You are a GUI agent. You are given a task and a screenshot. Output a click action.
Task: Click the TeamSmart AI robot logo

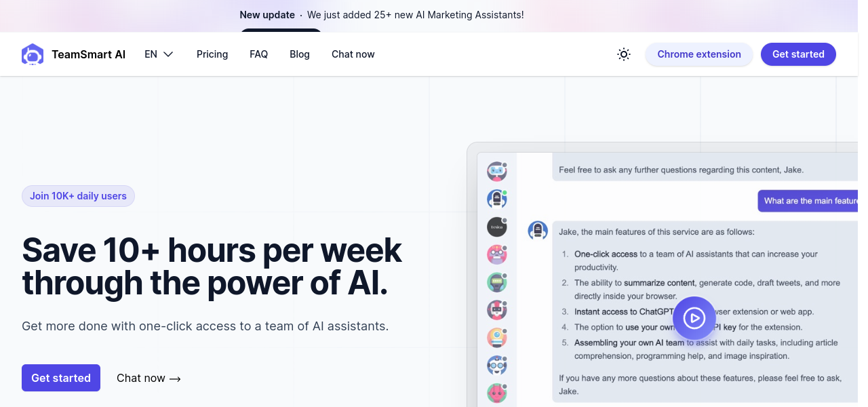(x=33, y=54)
